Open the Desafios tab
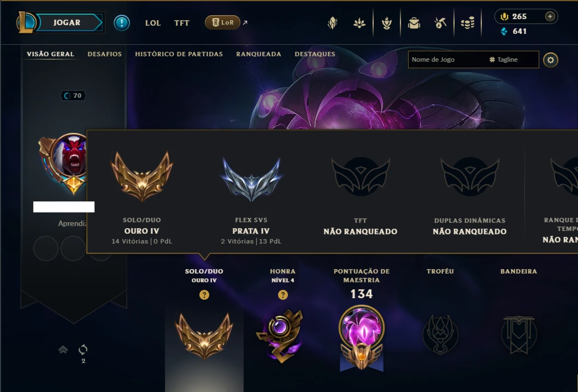Screen dimensions: 578x392 click(105, 54)
